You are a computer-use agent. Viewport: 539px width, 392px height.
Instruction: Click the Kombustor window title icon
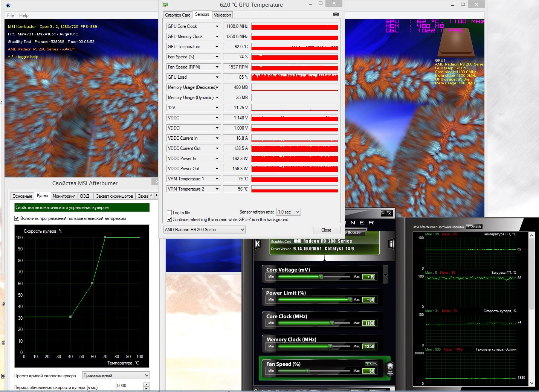click(8, 5)
